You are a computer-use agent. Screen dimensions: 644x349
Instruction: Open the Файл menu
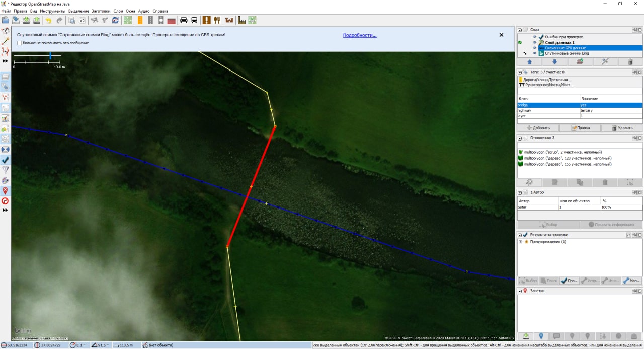6,11
